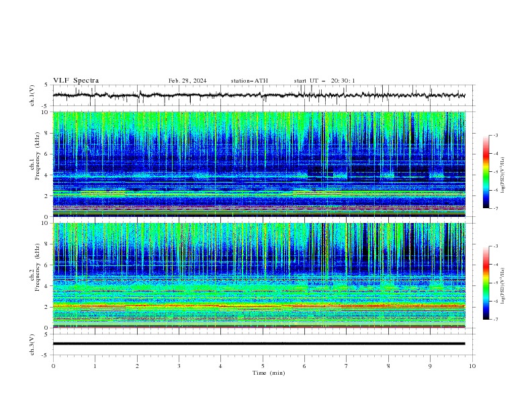This screenshot has height=411, width=532.
Task: Click the "-7" tick on ch.1 colorbar
Action: [x=495, y=208]
